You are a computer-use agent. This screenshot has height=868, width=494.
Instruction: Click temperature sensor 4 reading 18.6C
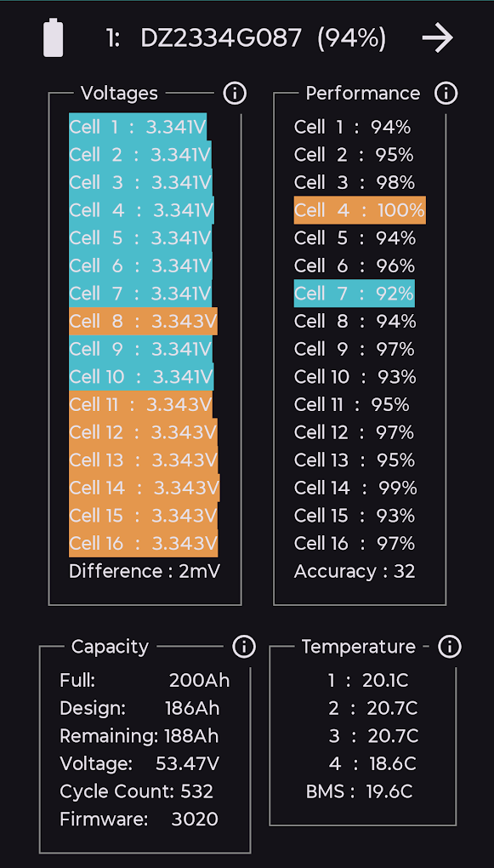372,763
